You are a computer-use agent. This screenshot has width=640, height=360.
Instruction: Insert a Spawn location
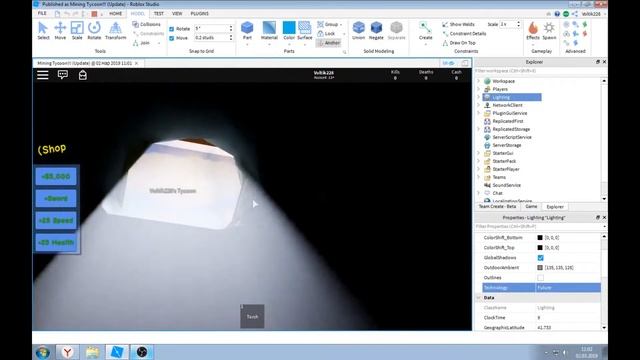click(549, 31)
